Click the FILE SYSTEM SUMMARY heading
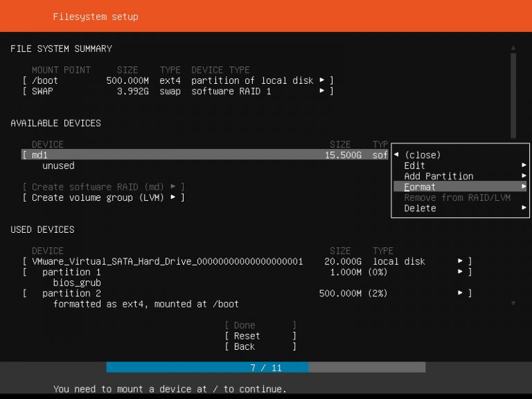 pos(62,48)
